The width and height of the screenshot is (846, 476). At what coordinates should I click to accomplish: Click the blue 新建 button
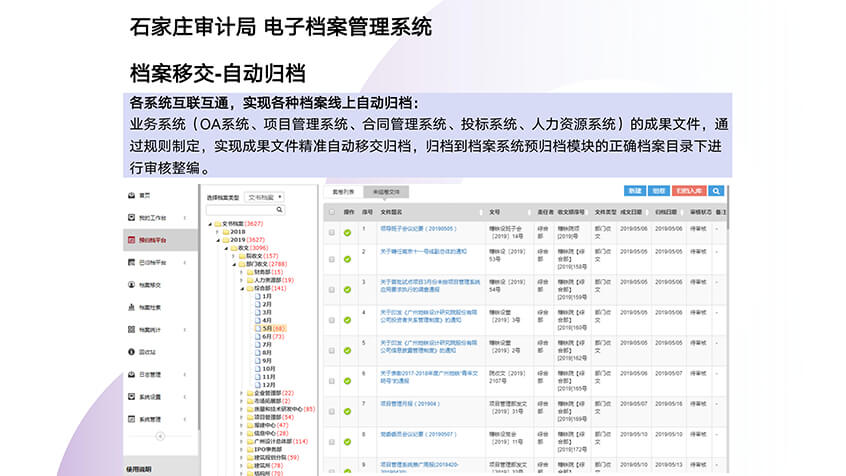[634, 190]
